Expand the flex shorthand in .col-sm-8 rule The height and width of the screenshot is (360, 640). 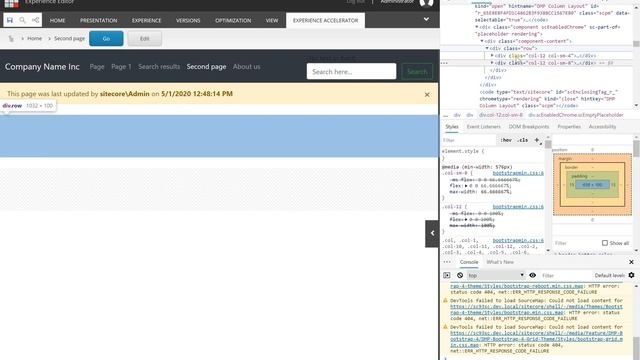466,186
